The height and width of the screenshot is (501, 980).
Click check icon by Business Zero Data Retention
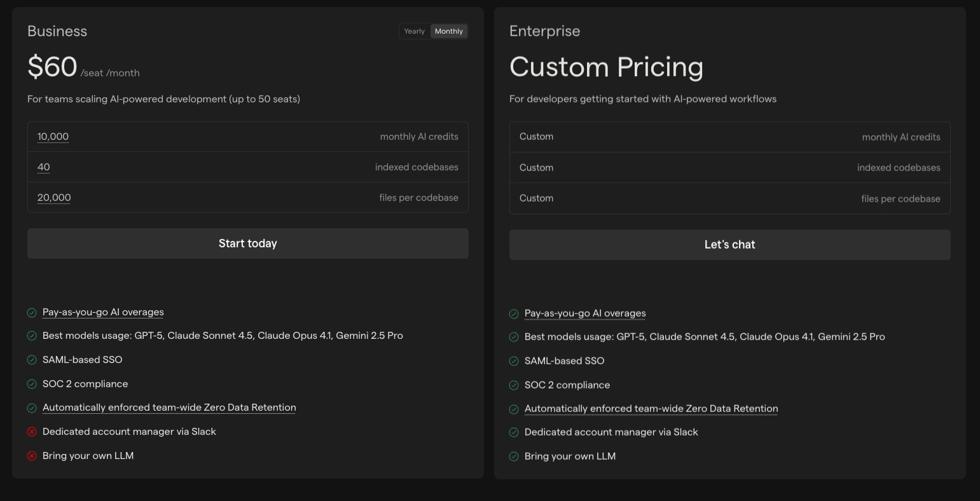click(32, 408)
